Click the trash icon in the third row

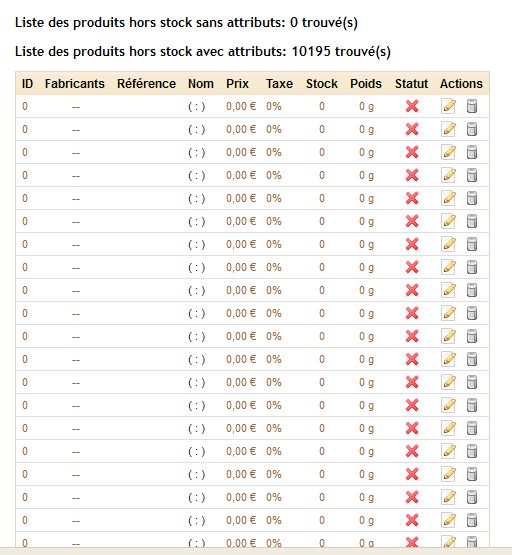pos(472,152)
